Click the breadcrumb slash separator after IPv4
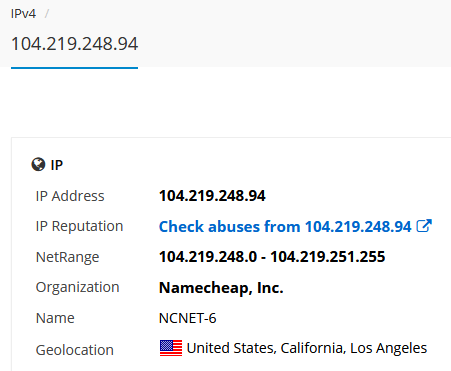Screen dimensions: 451x371 coord(47,14)
